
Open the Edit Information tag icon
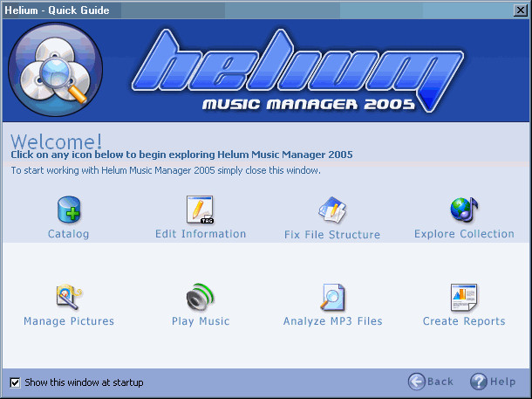(x=201, y=210)
